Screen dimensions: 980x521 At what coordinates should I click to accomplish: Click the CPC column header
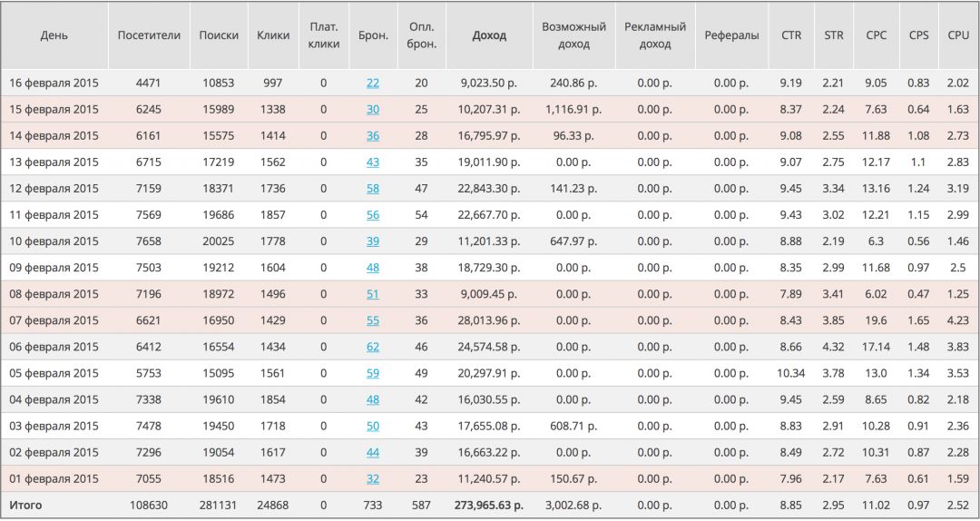[877, 35]
